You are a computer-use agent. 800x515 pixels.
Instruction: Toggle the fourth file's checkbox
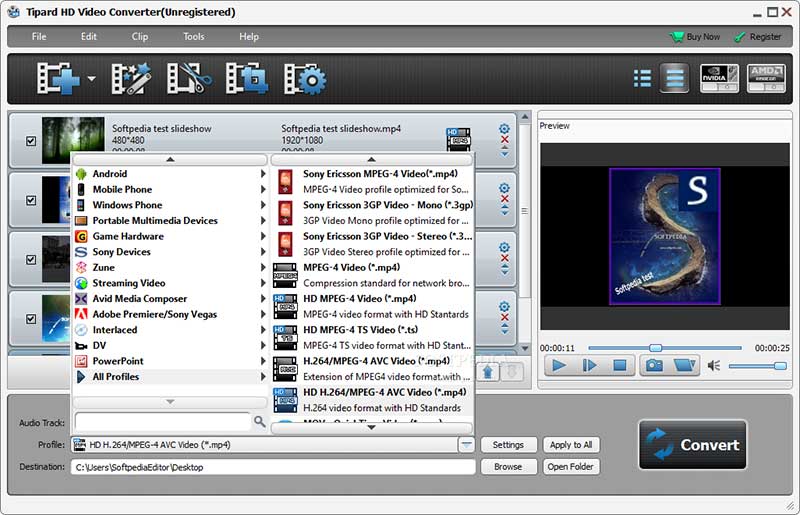(31, 319)
